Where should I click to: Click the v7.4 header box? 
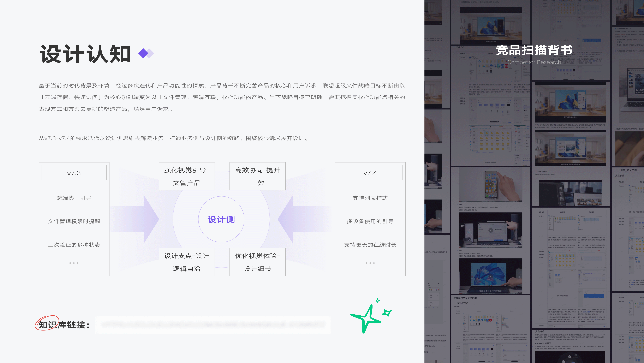click(x=370, y=173)
